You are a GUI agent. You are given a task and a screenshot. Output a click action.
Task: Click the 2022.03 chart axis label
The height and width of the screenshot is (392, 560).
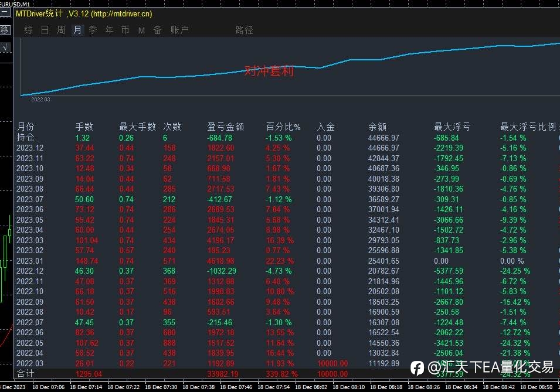point(40,99)
